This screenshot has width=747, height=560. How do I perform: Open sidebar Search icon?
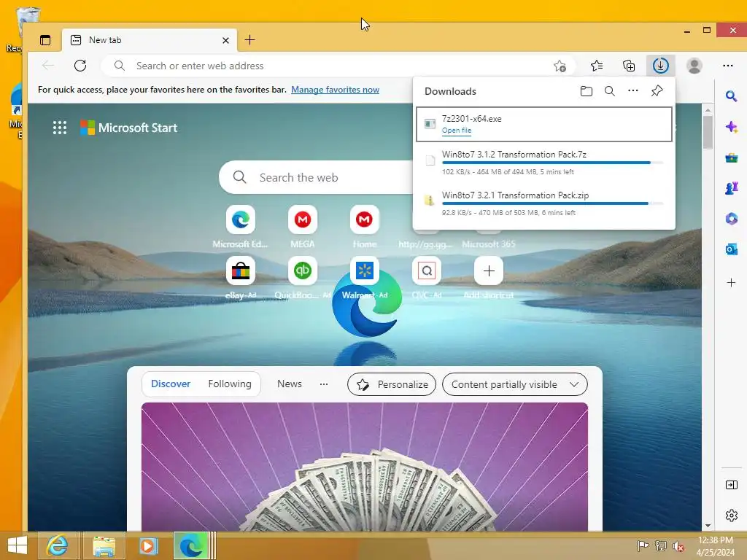(731, 97)
